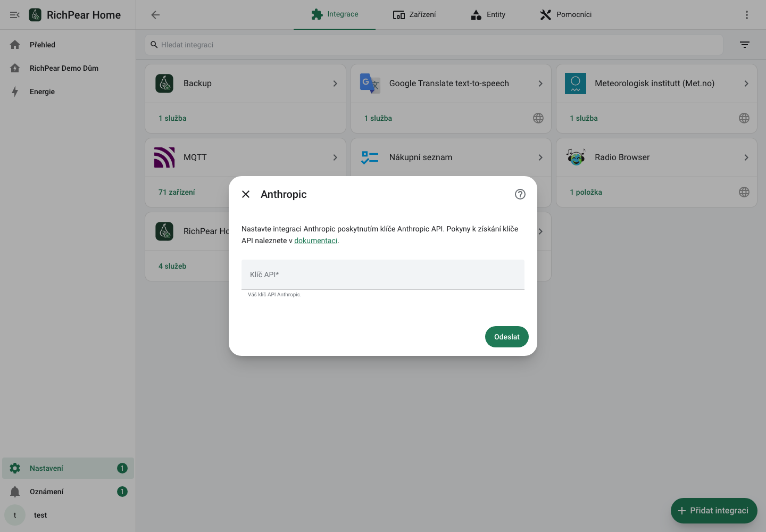The image size is (766, 532).
Task: Go back with the arrow icon
Action: (x=155, y=15)
